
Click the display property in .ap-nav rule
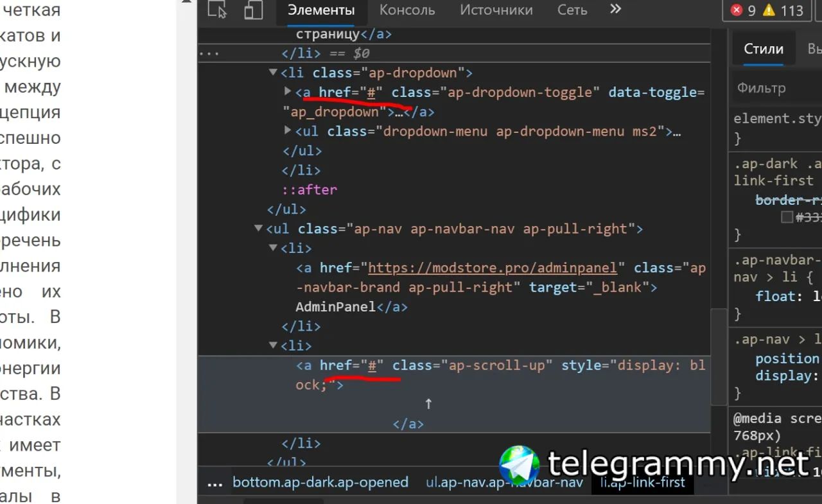(783, 376)
